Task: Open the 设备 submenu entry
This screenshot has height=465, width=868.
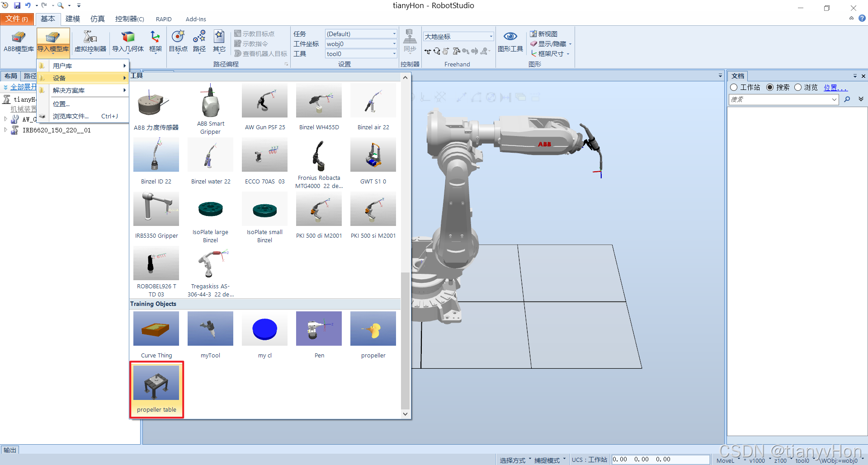Action: (83, 78)
